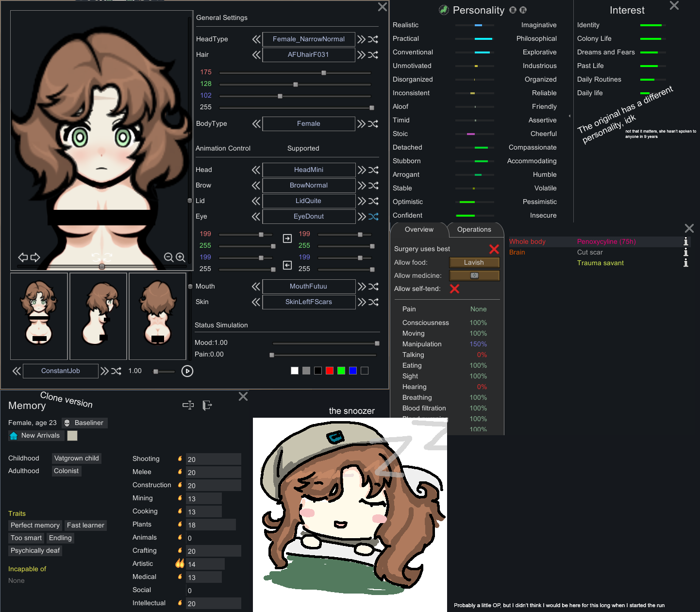Click the faction color square near New Arrivals
Image resolution: width=700 pixels, height=612 pixels.
tap(72, 436)
